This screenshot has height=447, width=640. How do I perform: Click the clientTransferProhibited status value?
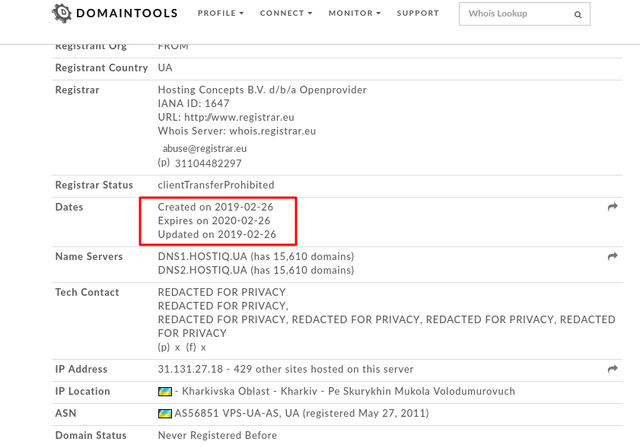tap(216, 185)
